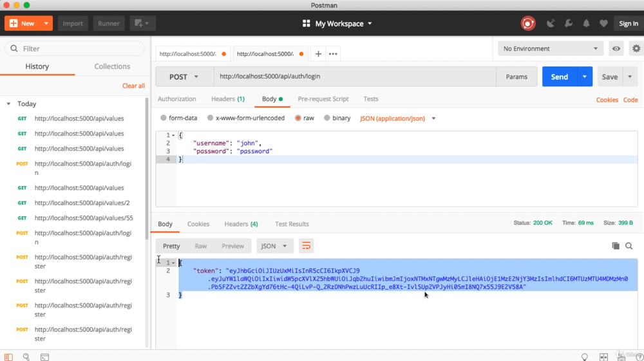Expand the JSON (application/json) type dropdown
Image resolution: width=644 pixels, height=361 pixels.
click(x=398, y=118)
